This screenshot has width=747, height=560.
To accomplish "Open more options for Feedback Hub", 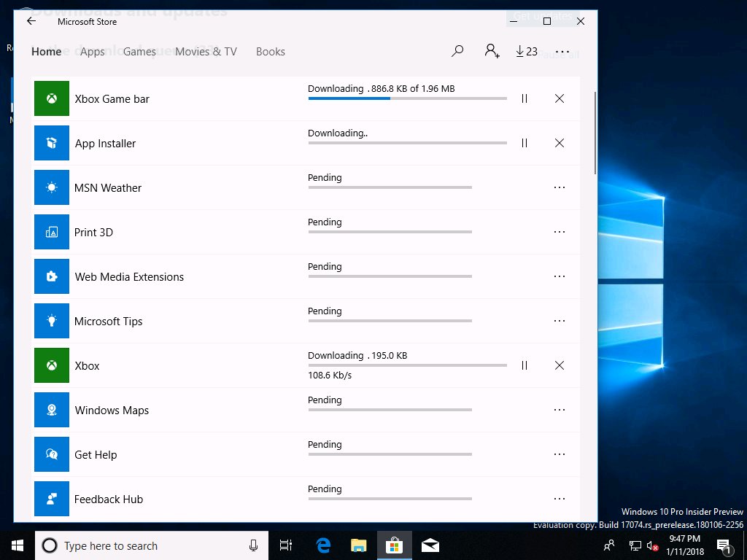I will tap(560, 499).
